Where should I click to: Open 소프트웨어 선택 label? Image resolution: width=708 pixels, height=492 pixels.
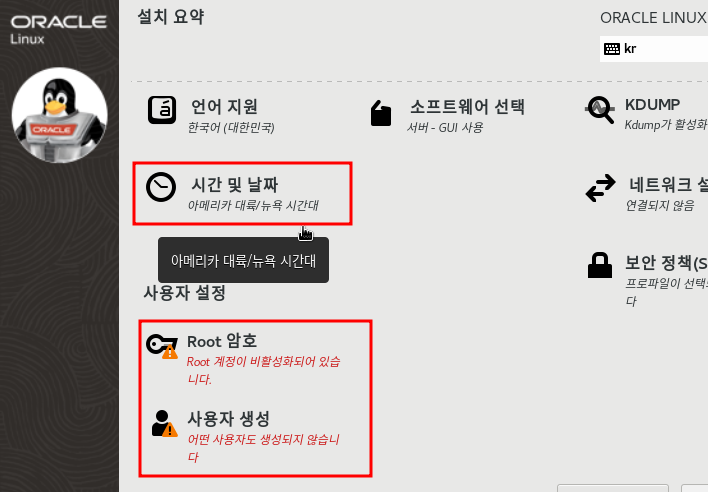[467, 107]
